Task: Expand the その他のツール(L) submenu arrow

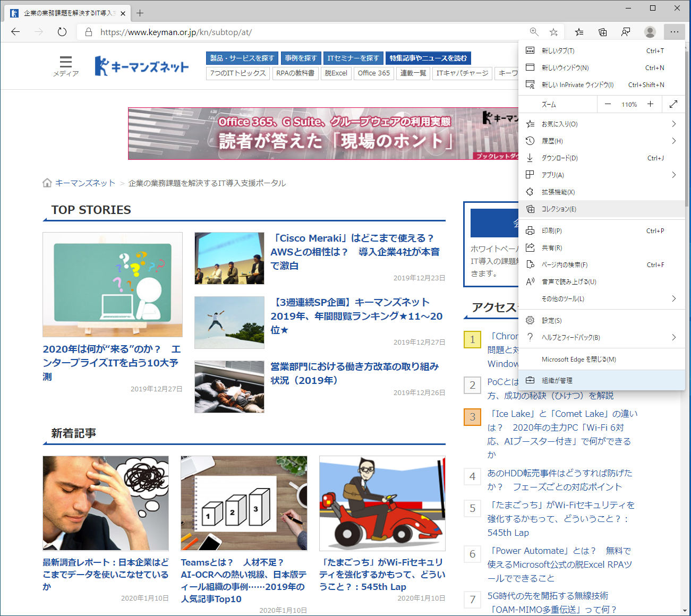Action: [673, 299]
